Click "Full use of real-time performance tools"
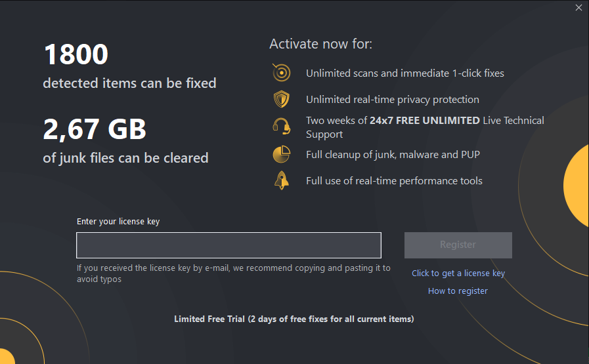 pos(394,181)
